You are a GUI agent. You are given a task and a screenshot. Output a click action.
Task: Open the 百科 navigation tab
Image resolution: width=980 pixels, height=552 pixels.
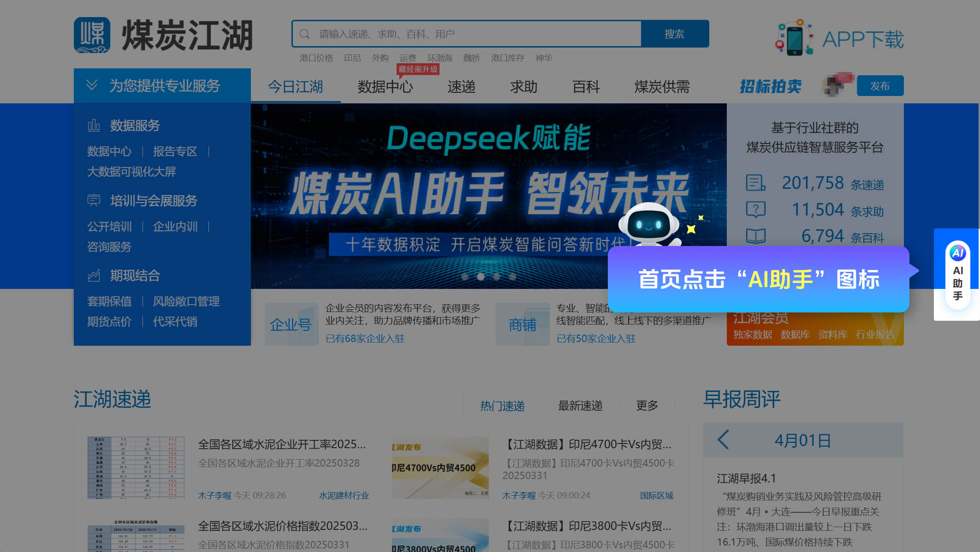(x=586, y=86)
